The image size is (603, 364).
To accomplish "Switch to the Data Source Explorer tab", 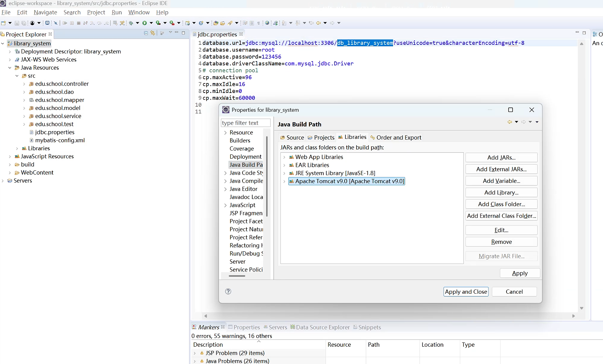I will (x=320, y=327).
